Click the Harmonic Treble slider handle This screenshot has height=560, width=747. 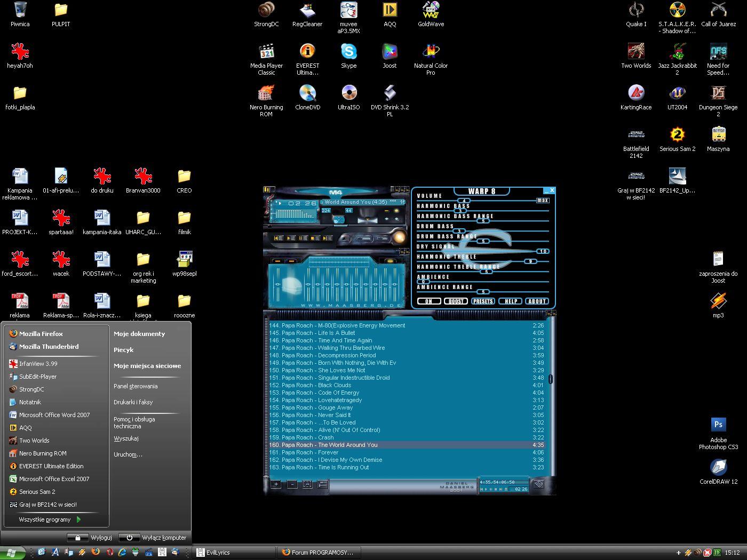point(530,261)
